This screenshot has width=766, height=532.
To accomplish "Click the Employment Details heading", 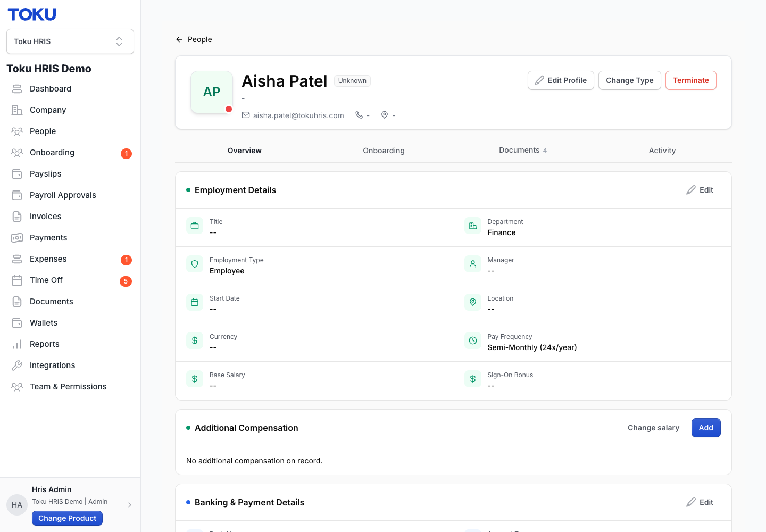I will click(236, 190).
